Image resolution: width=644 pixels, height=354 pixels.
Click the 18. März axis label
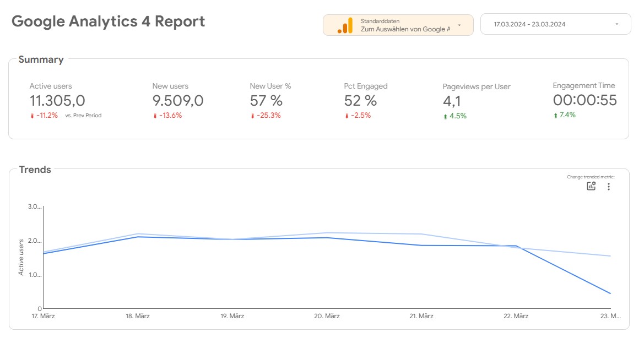click(138, 316)
